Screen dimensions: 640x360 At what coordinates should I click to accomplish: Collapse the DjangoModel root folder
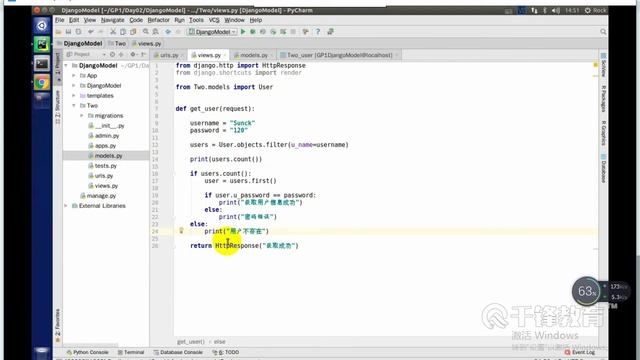coord(66,66)
